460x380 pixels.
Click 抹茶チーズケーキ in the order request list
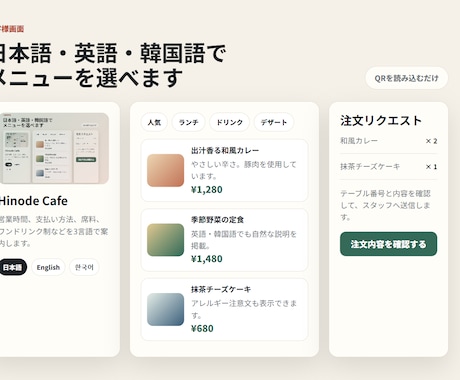pyautogui.click(x=370, y=167)
